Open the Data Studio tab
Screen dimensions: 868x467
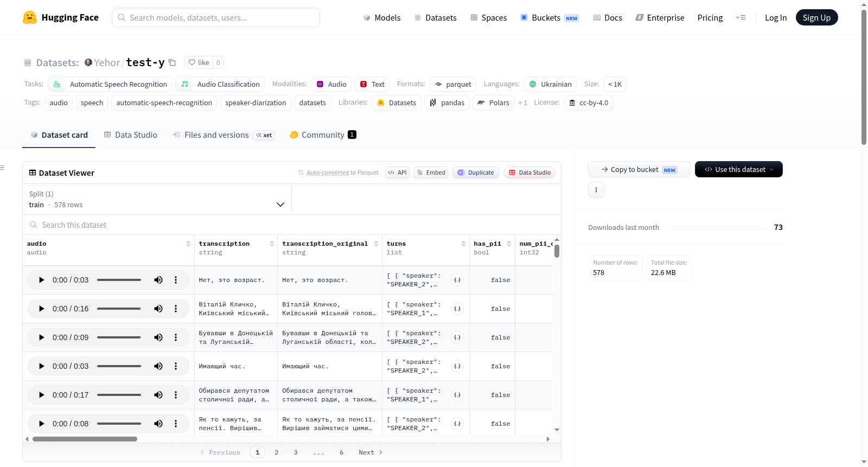pos(131,135)
